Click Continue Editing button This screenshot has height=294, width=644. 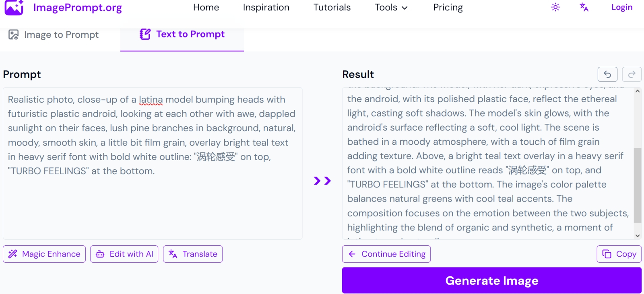pyautogui.click(x=386, y=254)
